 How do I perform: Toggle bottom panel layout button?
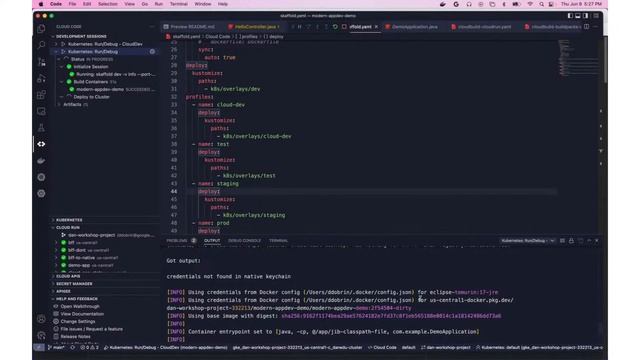tap(578, 16)
